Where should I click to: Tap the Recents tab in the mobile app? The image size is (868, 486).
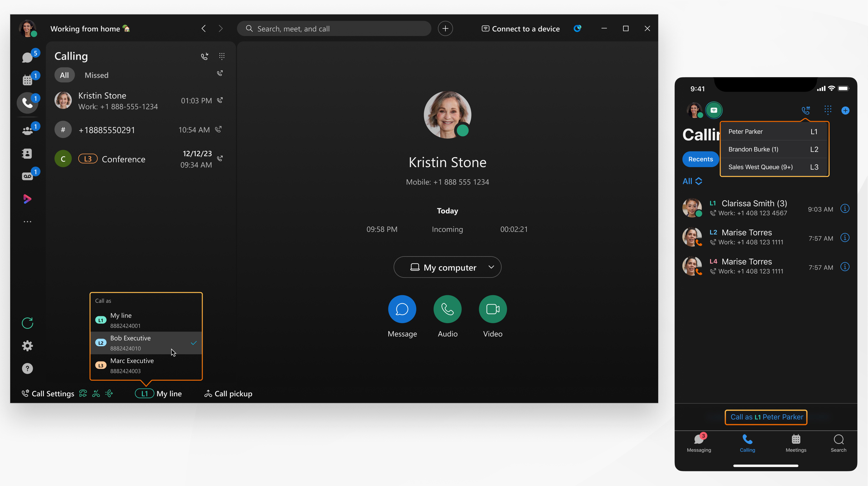point(700,159)
